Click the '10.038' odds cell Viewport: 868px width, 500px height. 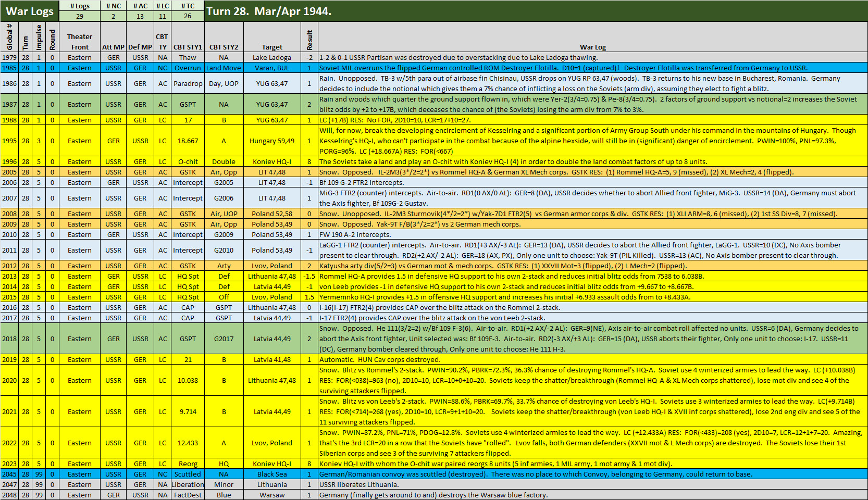coord(188,380)
